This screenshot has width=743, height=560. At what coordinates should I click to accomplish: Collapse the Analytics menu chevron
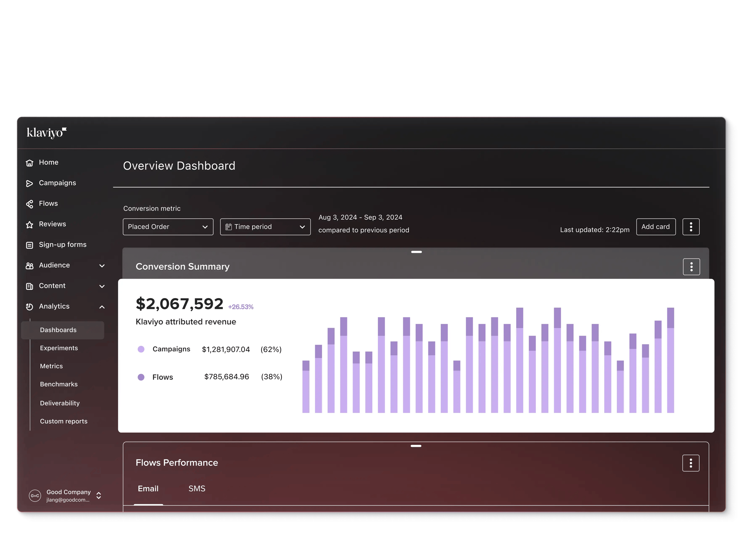click(x=102, y=307)
